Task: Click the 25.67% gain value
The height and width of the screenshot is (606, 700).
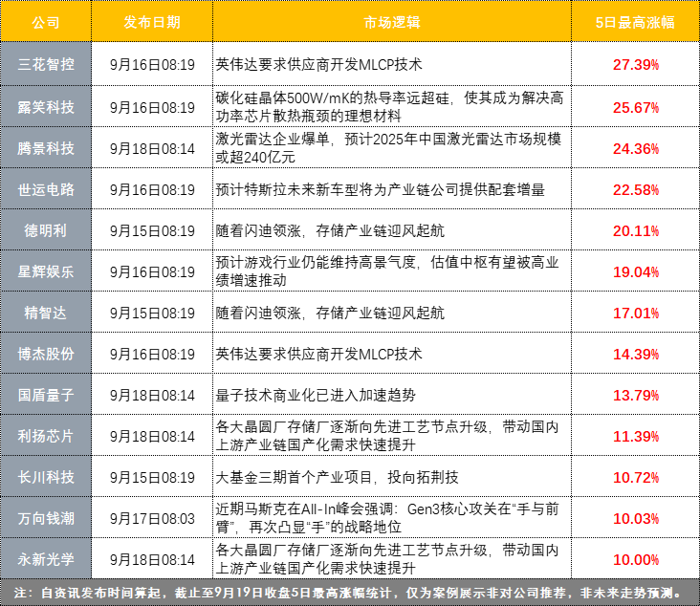Action: coord(636,108)
